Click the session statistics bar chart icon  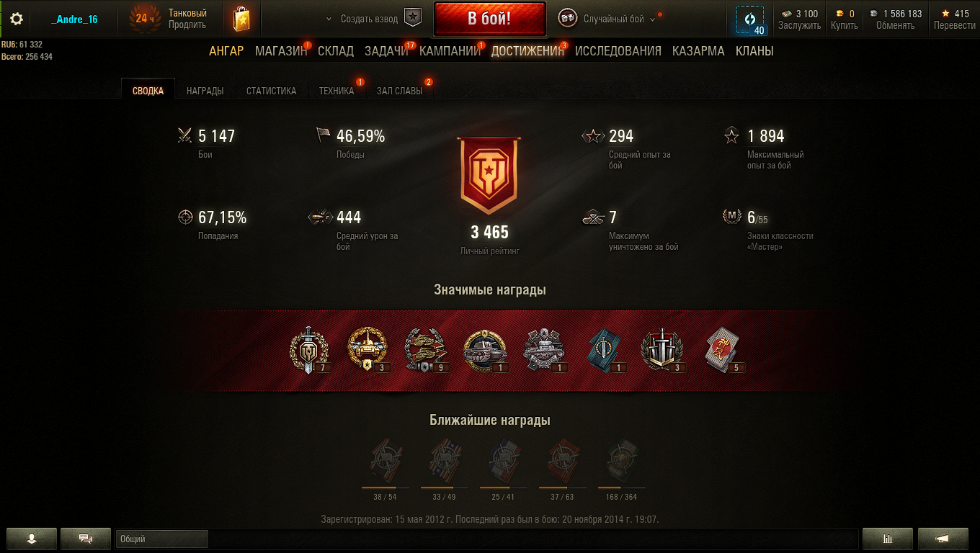[x=888, y=539]
